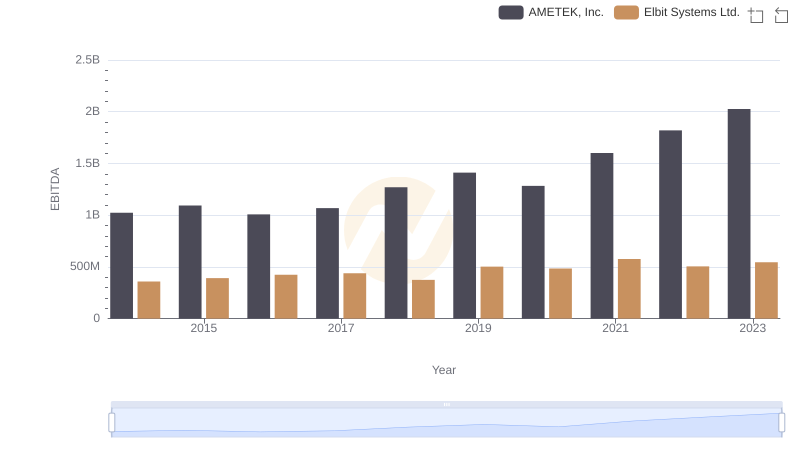Click the 1B y-axis label
Viewport: 800px width, 461px height.
(x=92, y=215)
